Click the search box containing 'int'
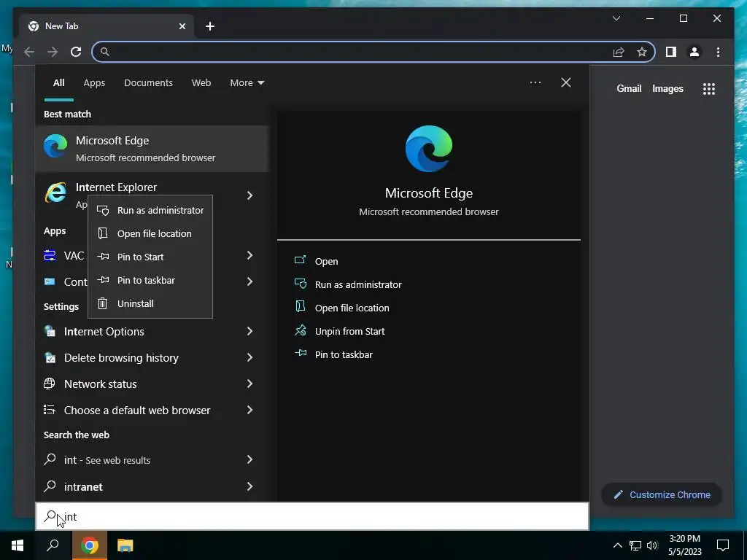Screen dimensions: 747x560 tap(312, 516)
